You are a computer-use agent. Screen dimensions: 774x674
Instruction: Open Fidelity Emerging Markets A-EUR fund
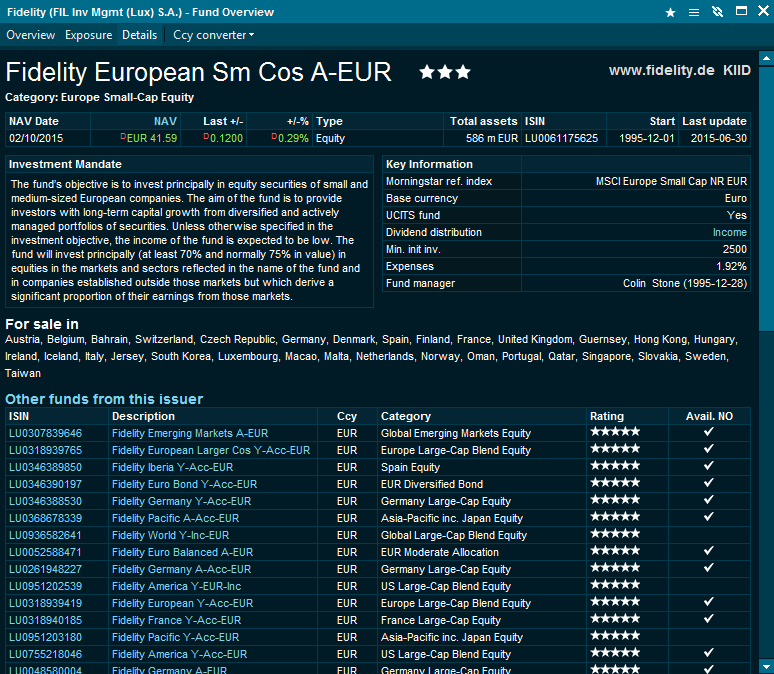[x=190, y=434]
